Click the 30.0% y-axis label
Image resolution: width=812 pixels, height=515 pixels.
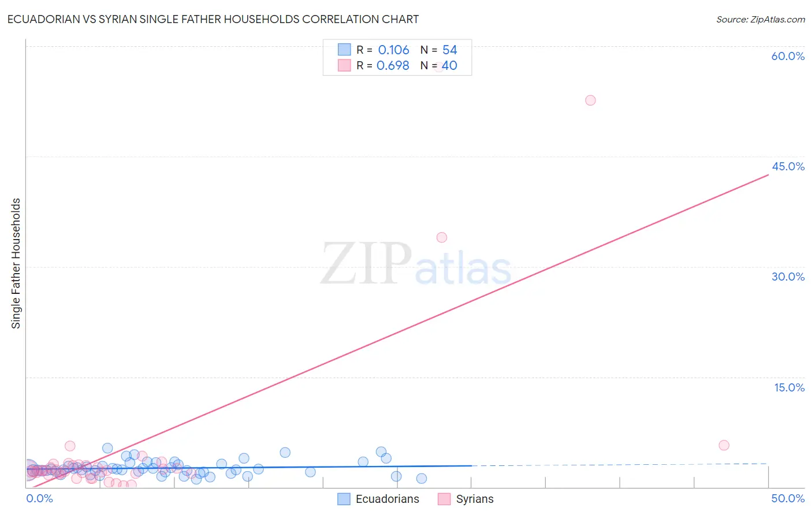pyautogui.click(x=788, y=277)
